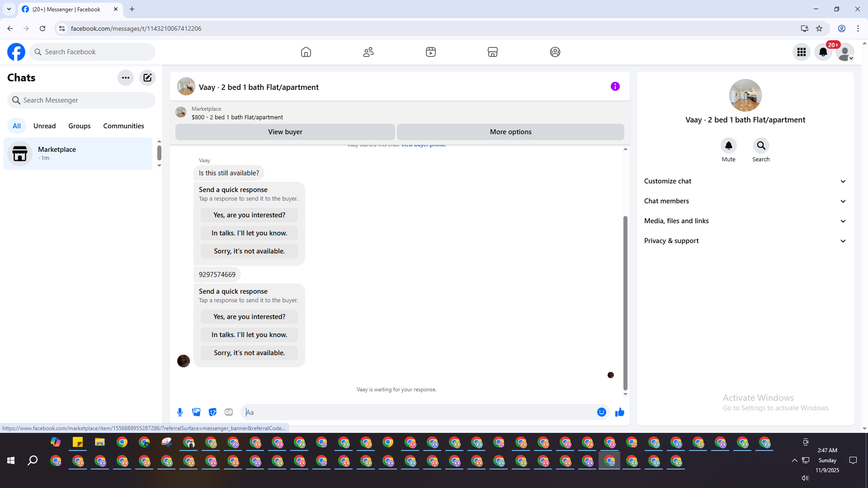
Task: Click the voice clip microphone icon
Action: coord(180,412)
